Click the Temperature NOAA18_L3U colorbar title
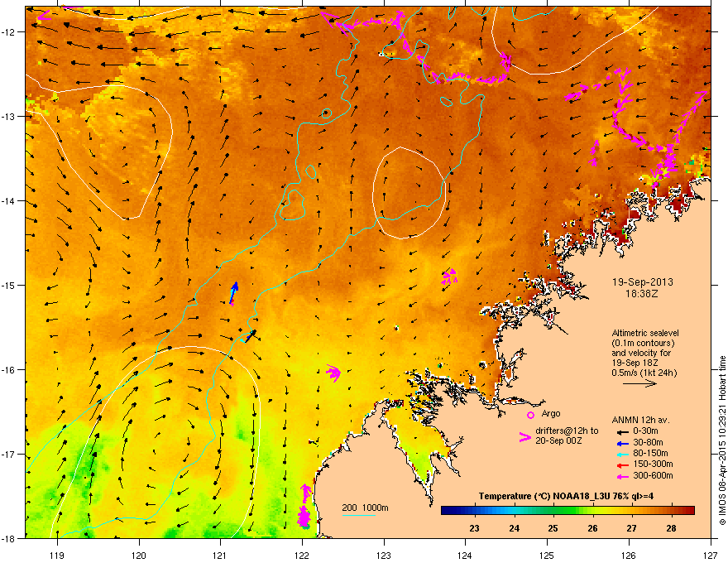The width and height of the screenshot is (728, 563). tap(566, 496)
